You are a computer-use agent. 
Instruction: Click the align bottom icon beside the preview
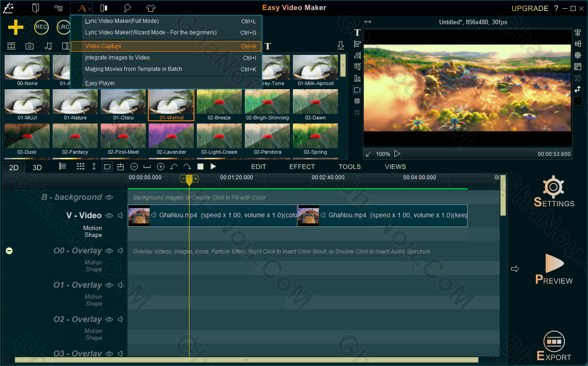(357, 78)
